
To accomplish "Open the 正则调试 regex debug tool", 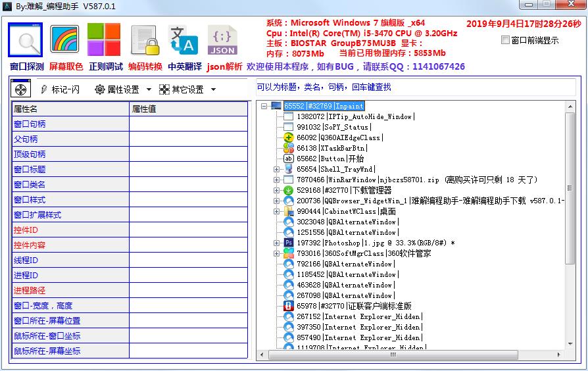I will [104, 41].
